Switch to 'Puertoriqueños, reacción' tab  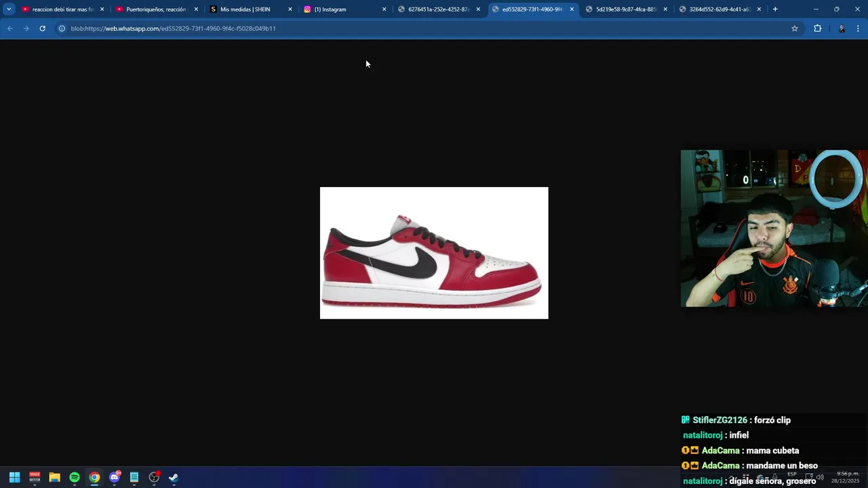155,9
